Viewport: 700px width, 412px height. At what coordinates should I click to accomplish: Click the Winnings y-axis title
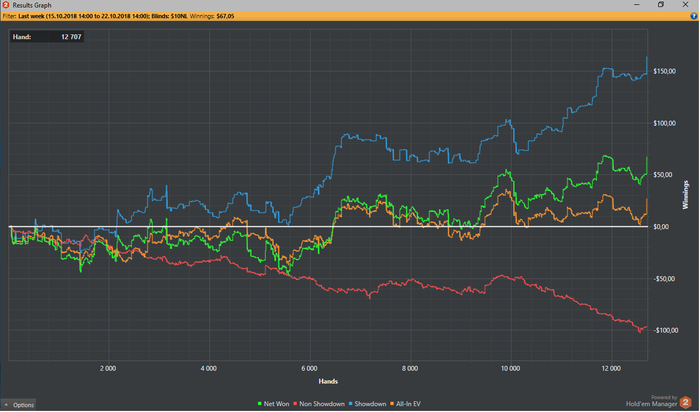[x=686, y=195]
